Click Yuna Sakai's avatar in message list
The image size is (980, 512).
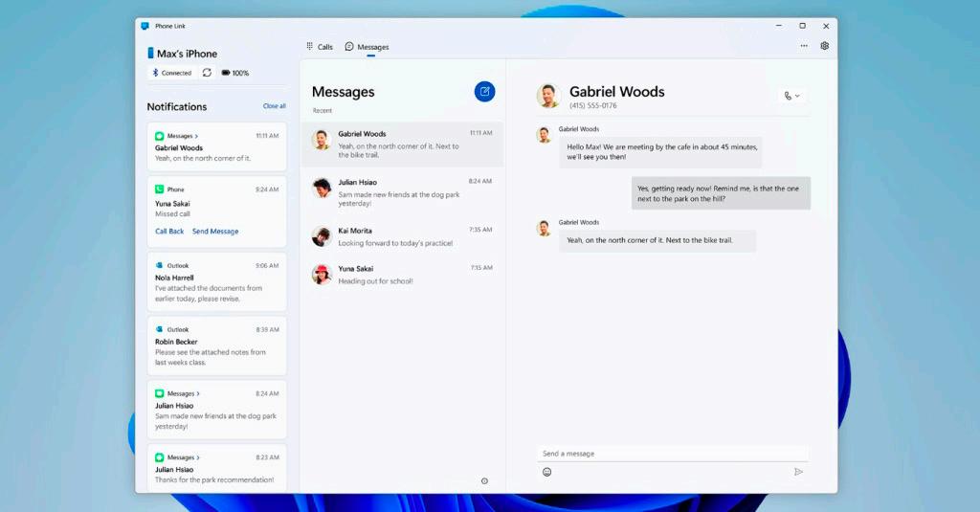point(322,274)
